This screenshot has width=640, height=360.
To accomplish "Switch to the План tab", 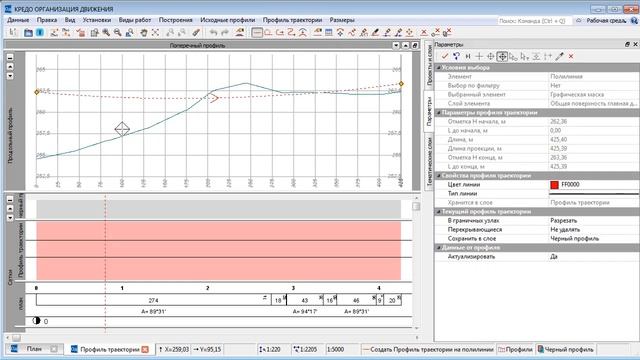I will coord(34,349).
